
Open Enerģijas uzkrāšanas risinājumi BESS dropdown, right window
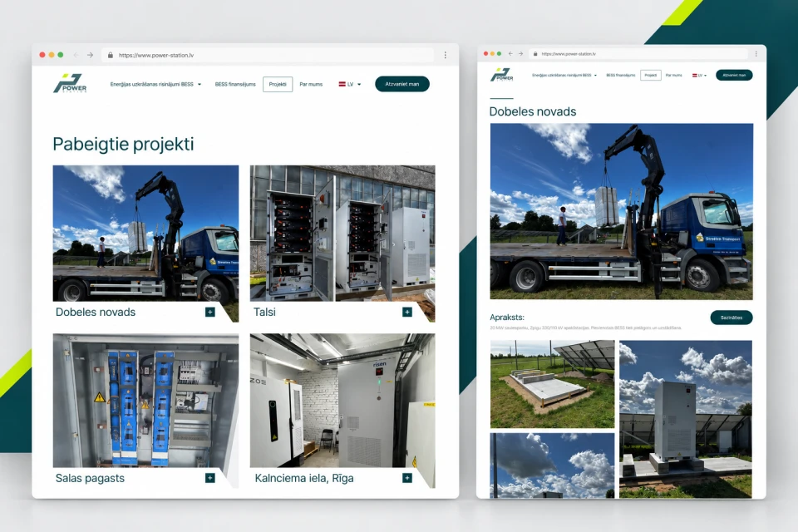(x=564, y=76)
